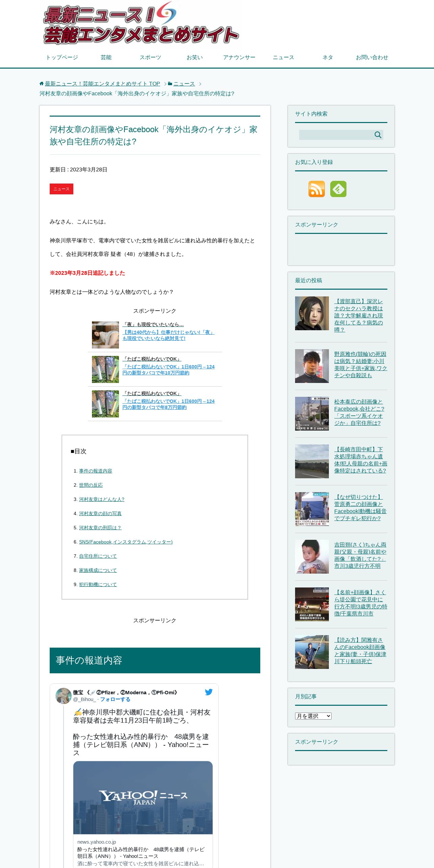The image size is (434, 868).
Task: Jump to 河村友章の顔の写真 in contents
Action: pos(100,513)
